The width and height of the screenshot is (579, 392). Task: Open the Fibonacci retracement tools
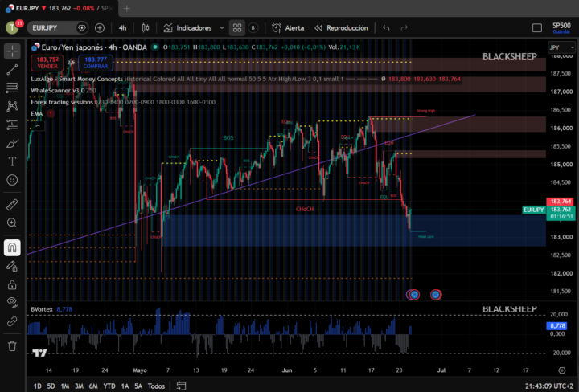[x=12, y=88]
